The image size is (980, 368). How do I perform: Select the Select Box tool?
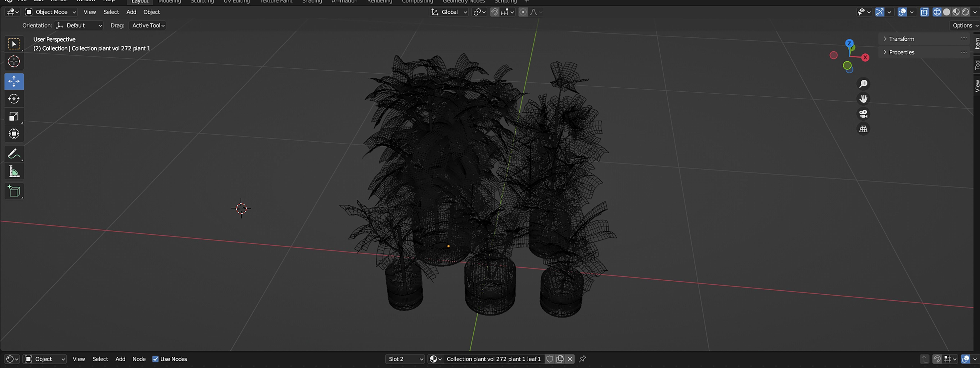pyautogui.click(x=14, y=44)
